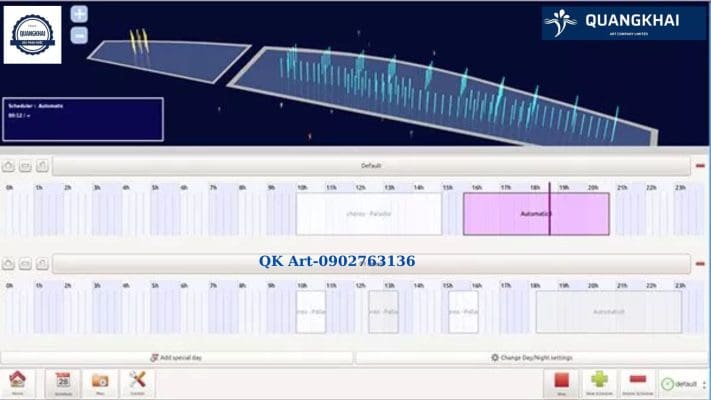Screen dimensions: 711x400
Task: Click the 23h label in Default schedule timeline
Action: pyautogui.click(x=680, y=187)
